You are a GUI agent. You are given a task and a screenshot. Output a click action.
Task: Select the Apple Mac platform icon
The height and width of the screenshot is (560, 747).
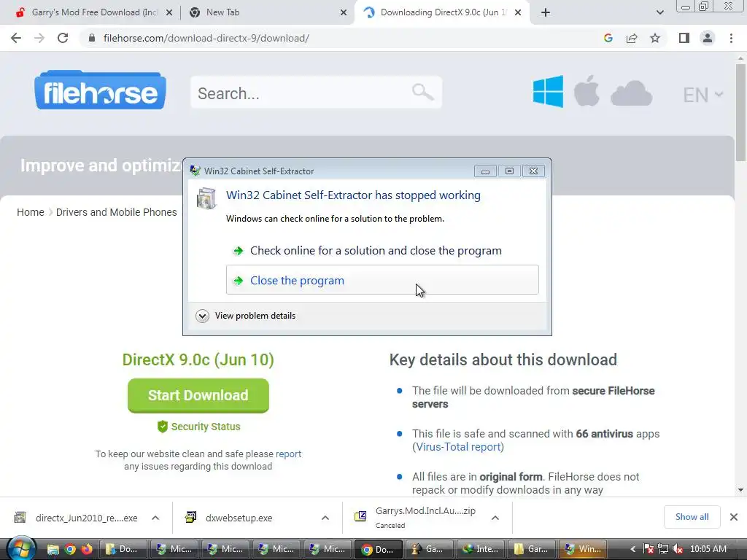587,90
